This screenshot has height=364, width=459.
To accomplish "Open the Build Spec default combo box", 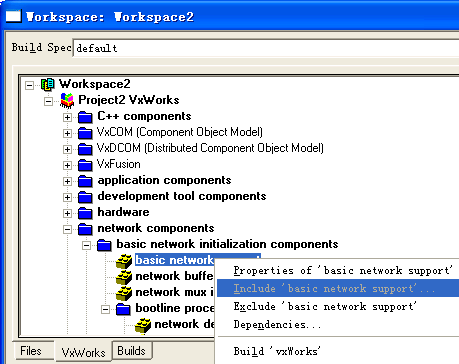I will [266, 48].
